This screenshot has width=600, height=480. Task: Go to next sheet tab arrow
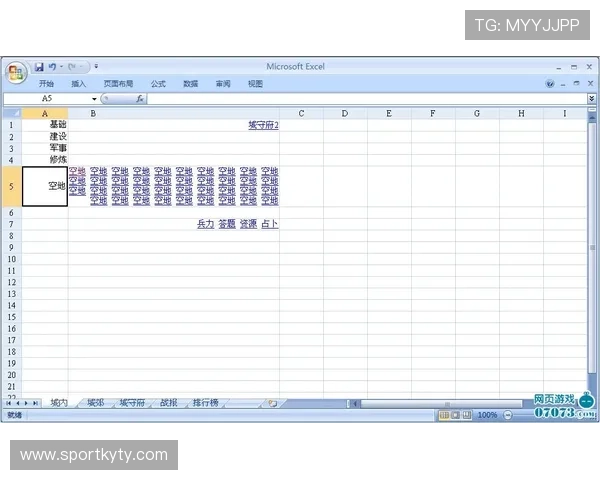26,403
